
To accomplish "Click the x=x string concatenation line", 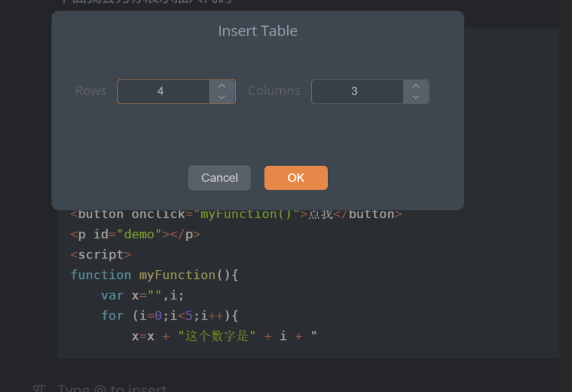I will pyautogui.click(x=224, y=336).
